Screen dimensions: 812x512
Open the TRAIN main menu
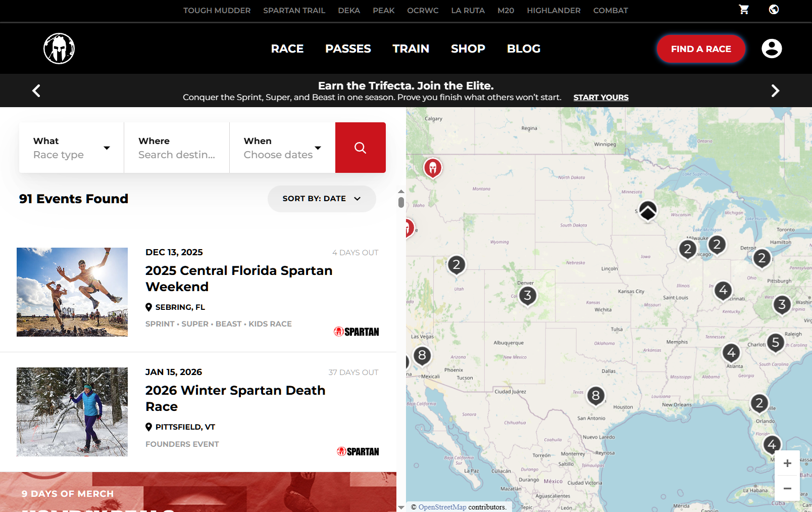411,49
